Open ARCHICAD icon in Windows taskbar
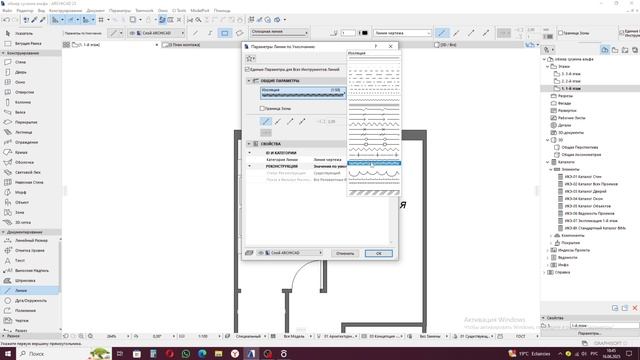The width and height of the screenshot is (640, 360). point(251,353)
